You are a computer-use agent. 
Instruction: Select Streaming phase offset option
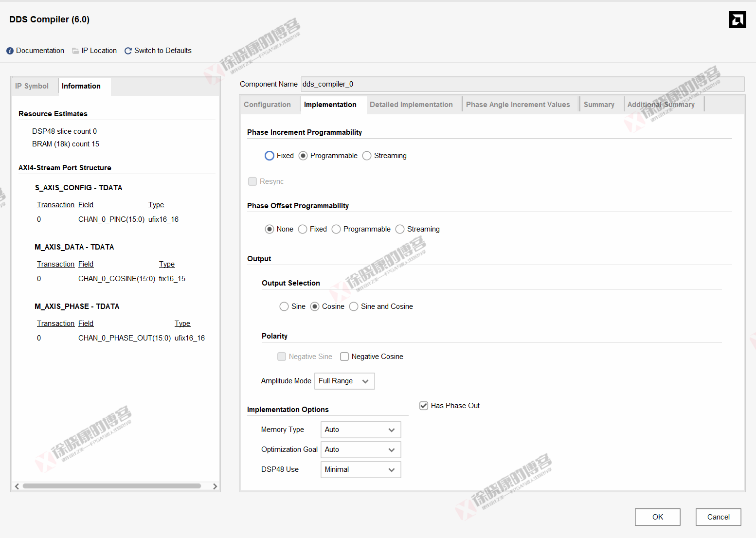pyautogui.click(x=400, y=229)
